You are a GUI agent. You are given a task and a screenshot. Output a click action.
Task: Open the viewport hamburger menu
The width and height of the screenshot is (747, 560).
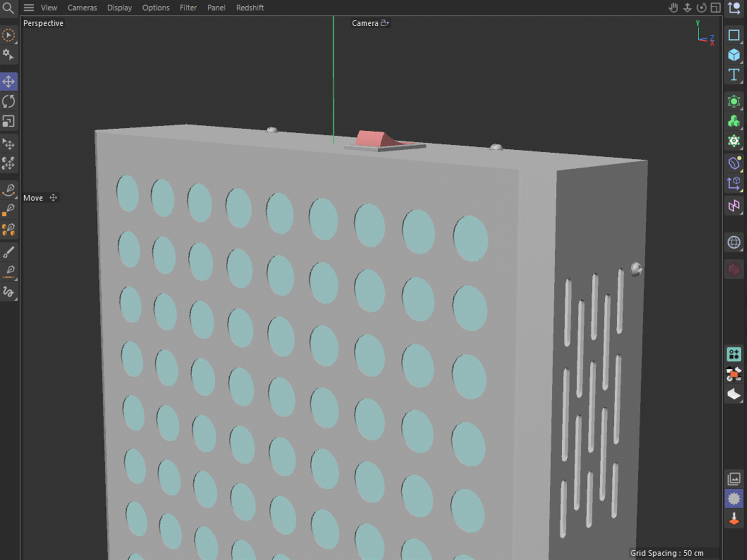click(x=29, y=7)
